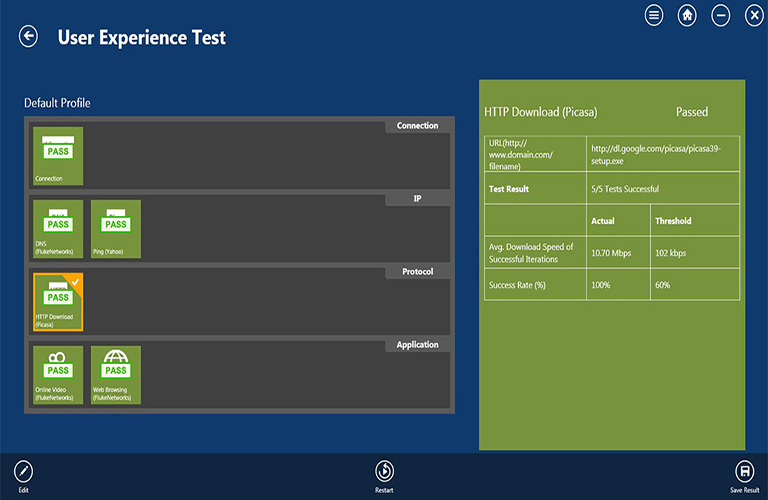The image size is (768, 500).
Task: Click the Connection category header
Action: pos(417,126)
